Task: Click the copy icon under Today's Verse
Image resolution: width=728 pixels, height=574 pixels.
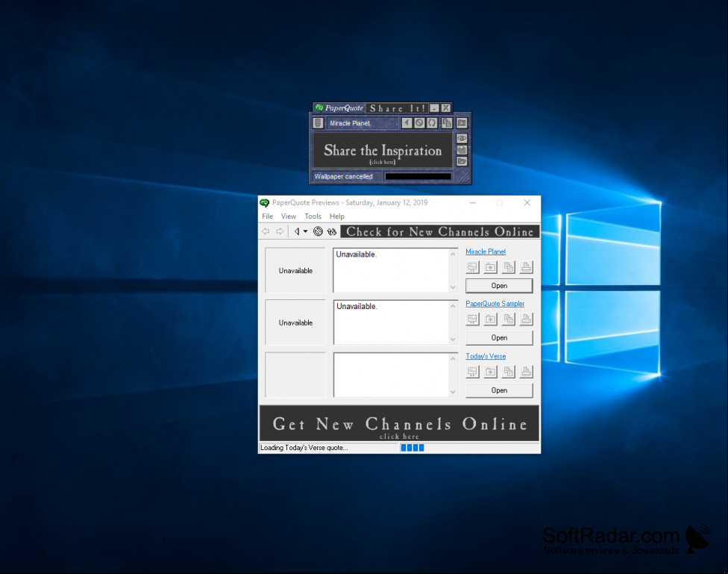Action: point(509,372)
